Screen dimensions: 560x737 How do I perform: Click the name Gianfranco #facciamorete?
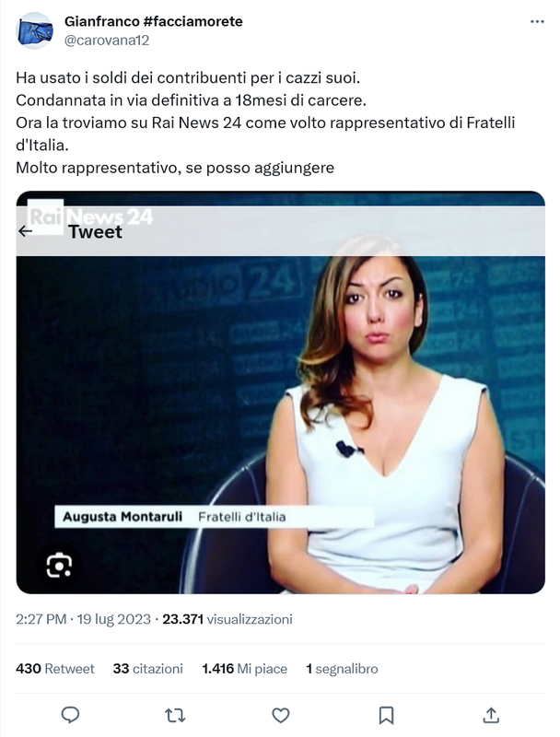click(154, 21)
